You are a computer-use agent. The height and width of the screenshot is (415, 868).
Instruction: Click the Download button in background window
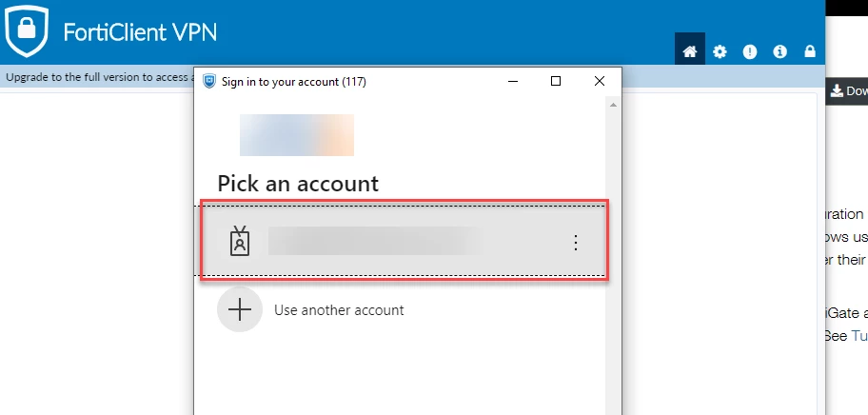(847, 90)
